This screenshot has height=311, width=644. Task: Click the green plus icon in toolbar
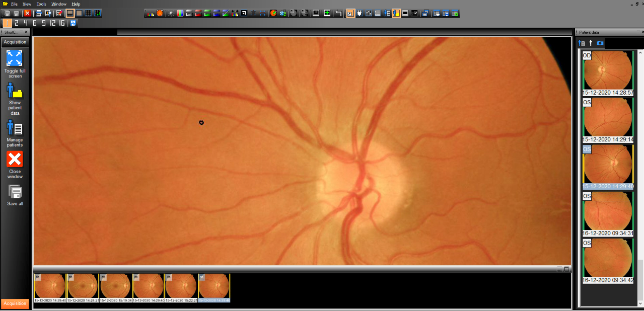click(x=327, y=13)
